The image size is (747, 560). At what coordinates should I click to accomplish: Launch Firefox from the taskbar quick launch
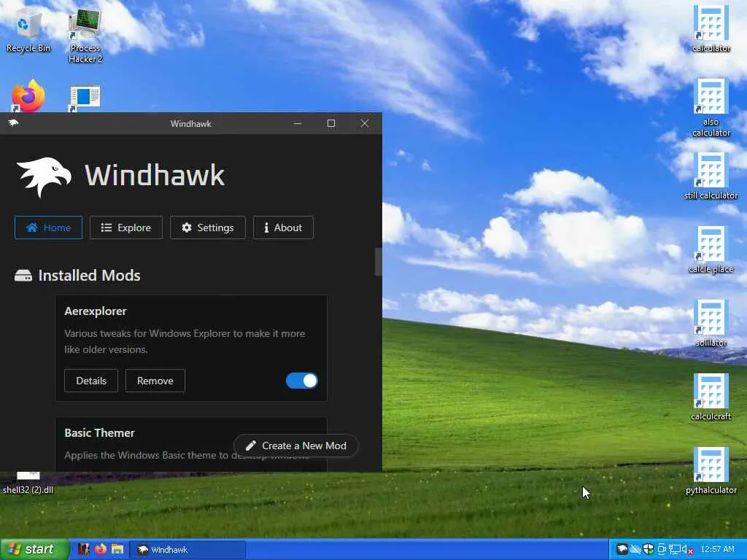[101, 549]
